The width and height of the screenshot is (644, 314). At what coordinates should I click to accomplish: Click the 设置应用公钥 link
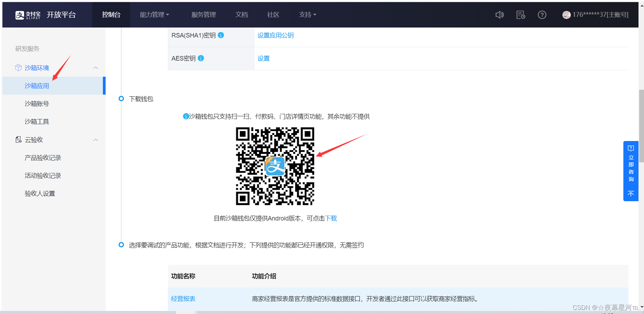coord(276,35)
